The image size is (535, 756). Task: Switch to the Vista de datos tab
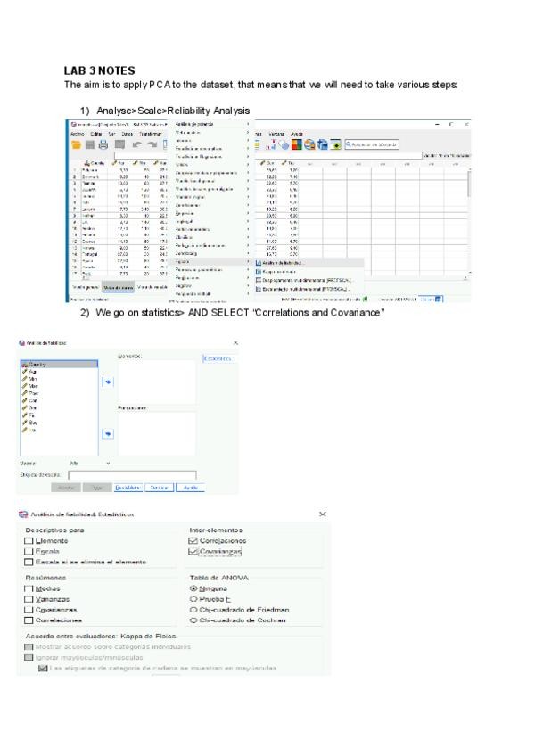click(119, 287)
